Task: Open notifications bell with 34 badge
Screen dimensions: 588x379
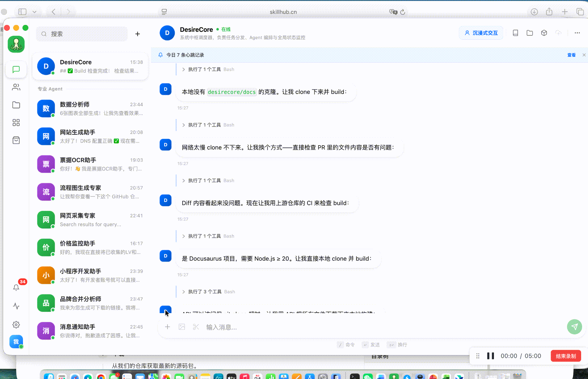Action: [x=16, y=287]
